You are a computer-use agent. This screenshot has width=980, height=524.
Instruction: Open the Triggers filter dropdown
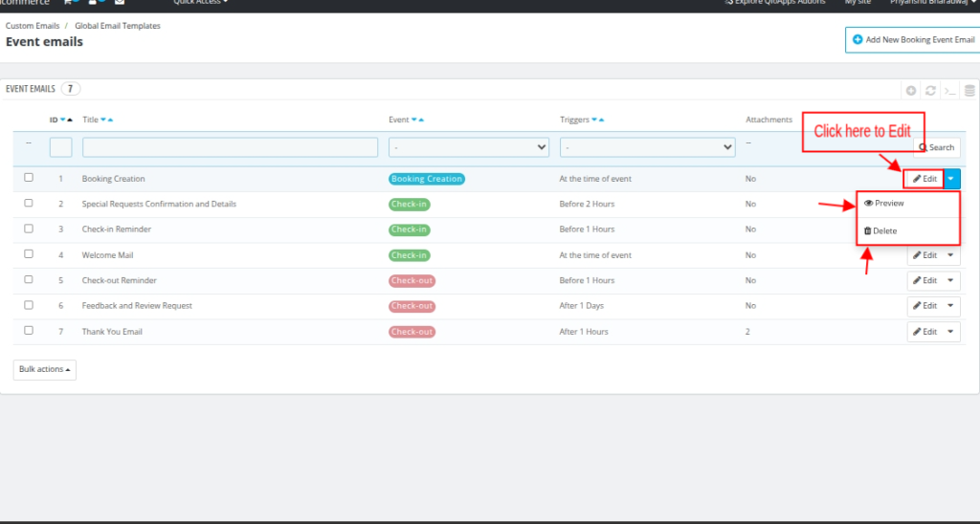[x=647, y=147]
